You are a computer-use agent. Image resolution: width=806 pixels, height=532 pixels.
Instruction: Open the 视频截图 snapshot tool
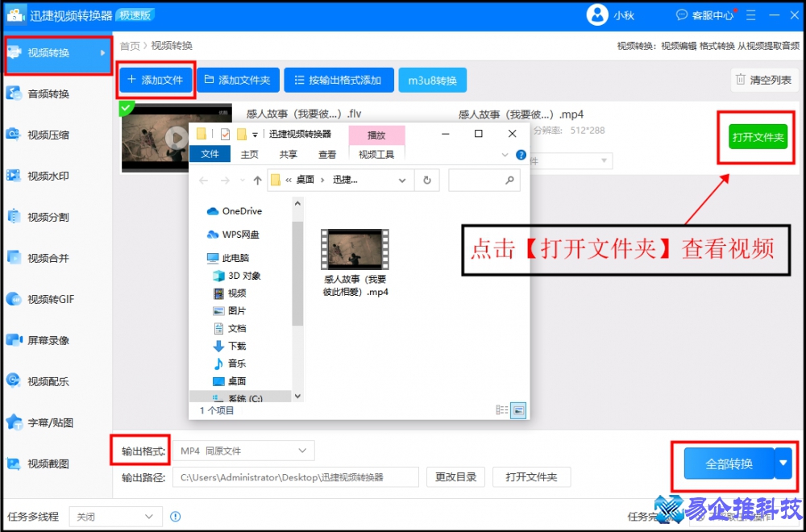coord(48,463)
